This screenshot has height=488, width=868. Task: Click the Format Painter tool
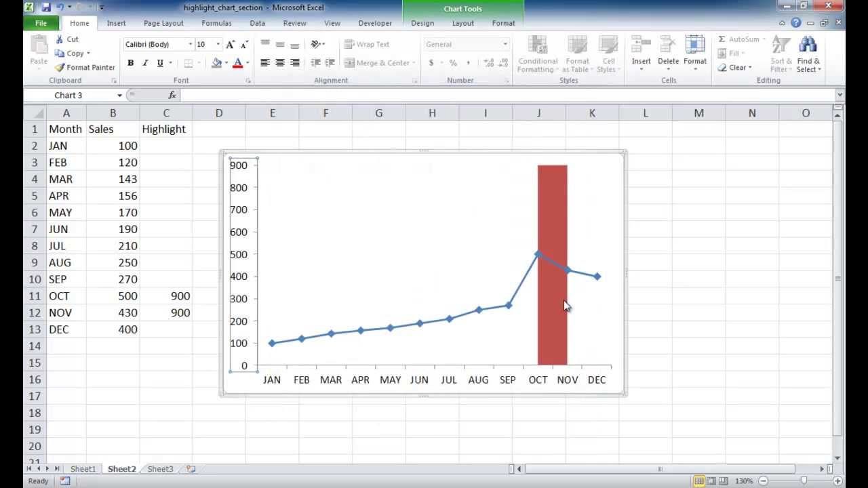(x=85, y=68)
